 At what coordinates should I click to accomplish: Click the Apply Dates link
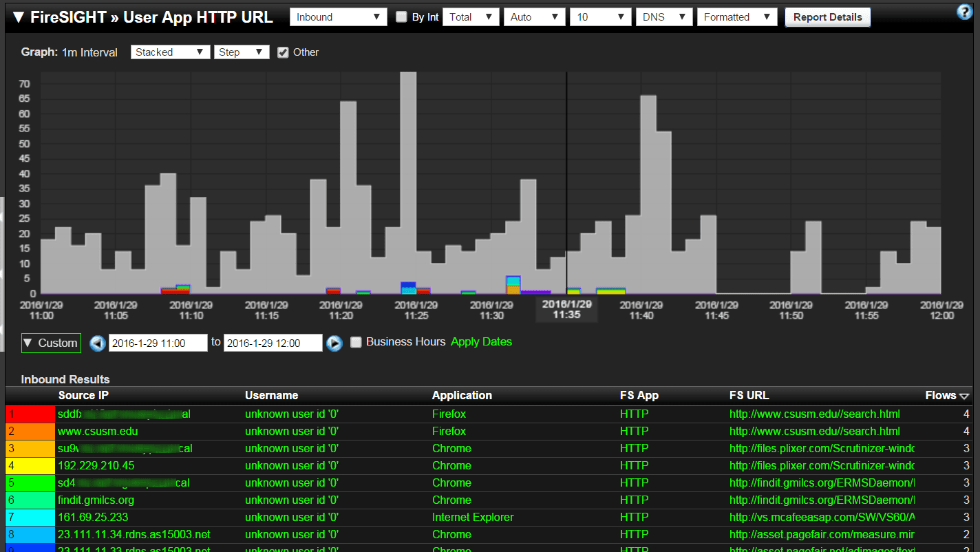pyautogui.click(x=481, y=342)
